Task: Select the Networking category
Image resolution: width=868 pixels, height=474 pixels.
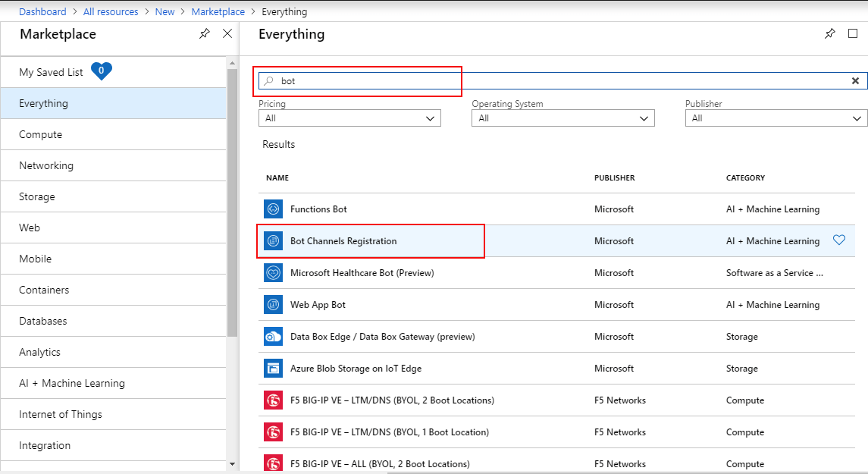Action: point(114,165)
